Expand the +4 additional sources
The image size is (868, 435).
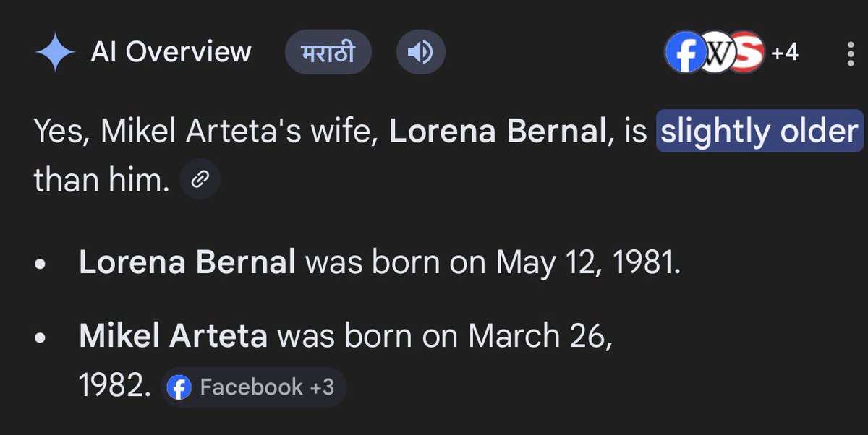click(x=784, y=53)
